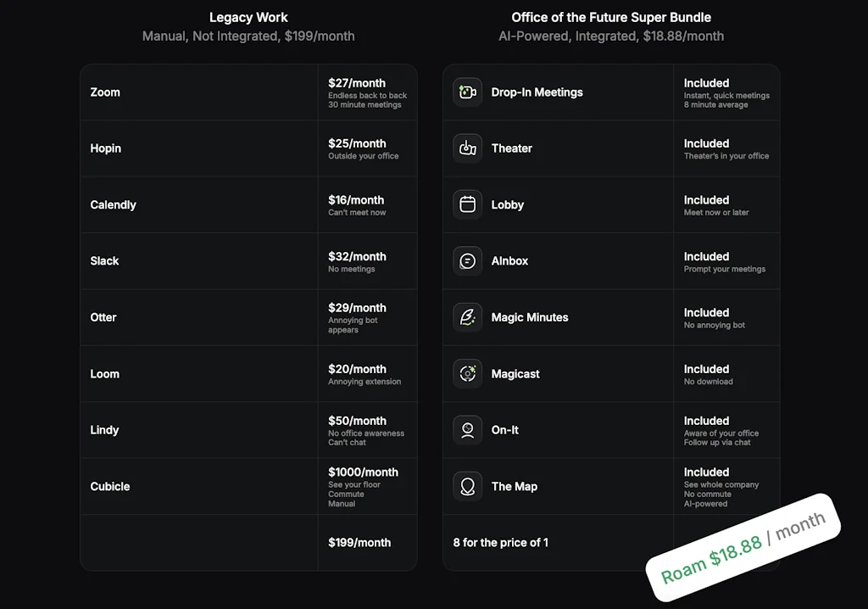Click the Slack row label
Screen dimensions: 868x609
click(x=104, y=261)
